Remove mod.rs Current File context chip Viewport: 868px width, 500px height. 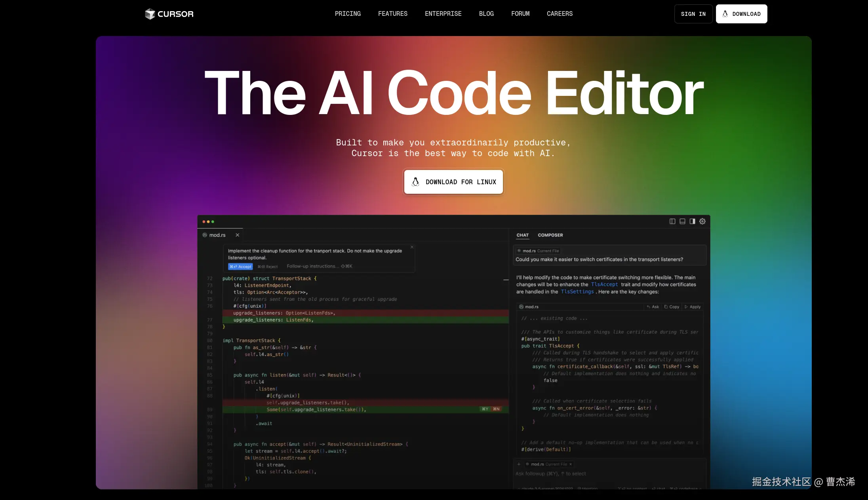[571, 464]
